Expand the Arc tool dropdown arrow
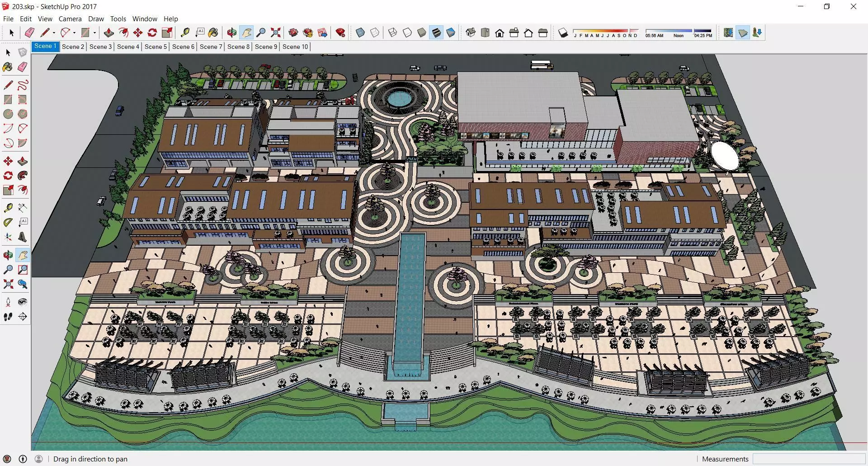The height and width of the screenshot is (466, 868). click(74, 33)
